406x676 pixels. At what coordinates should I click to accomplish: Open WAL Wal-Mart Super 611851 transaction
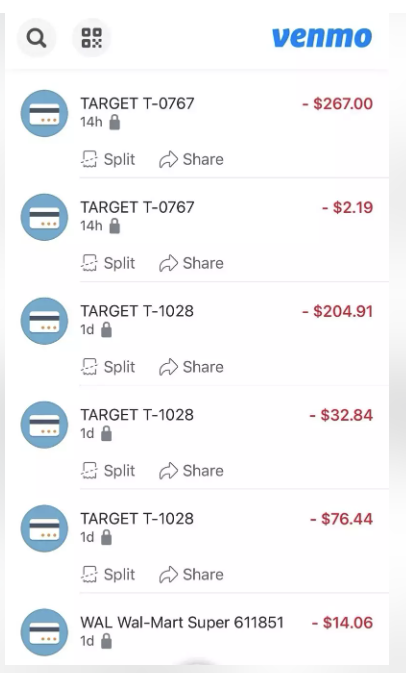click(182, 623)
